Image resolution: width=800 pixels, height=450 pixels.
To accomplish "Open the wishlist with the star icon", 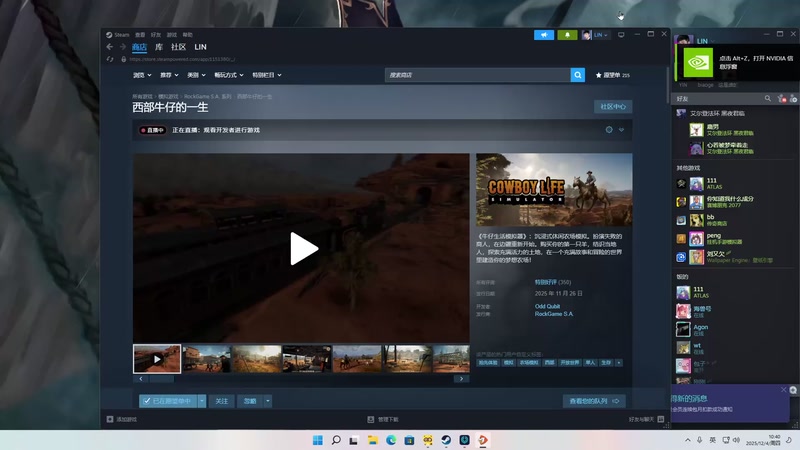I will coord(612,75).
